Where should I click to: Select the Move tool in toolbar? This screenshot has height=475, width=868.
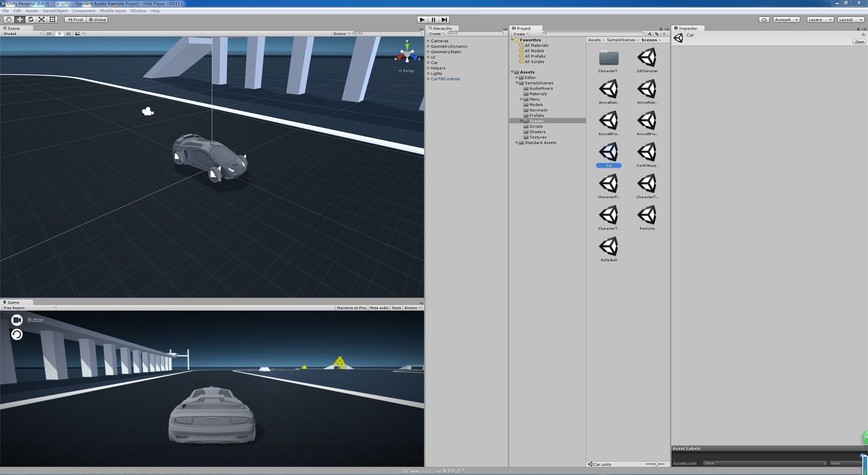pos(20,20)
